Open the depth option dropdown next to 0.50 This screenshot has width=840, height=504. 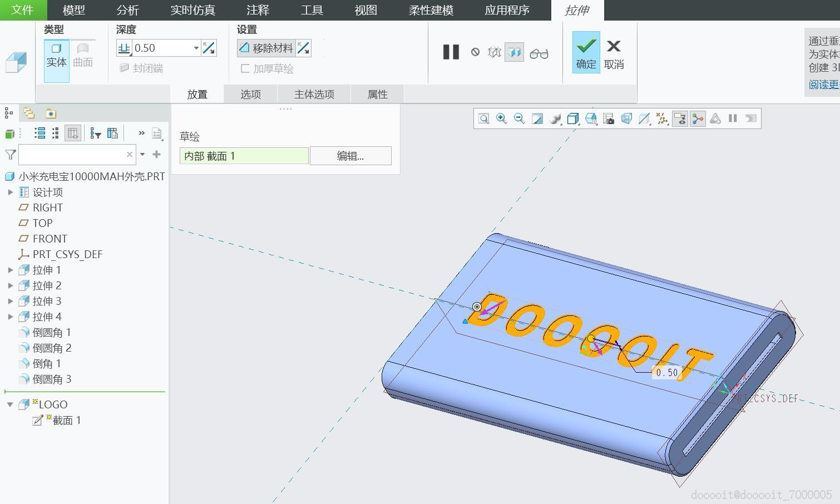(196, 48)
